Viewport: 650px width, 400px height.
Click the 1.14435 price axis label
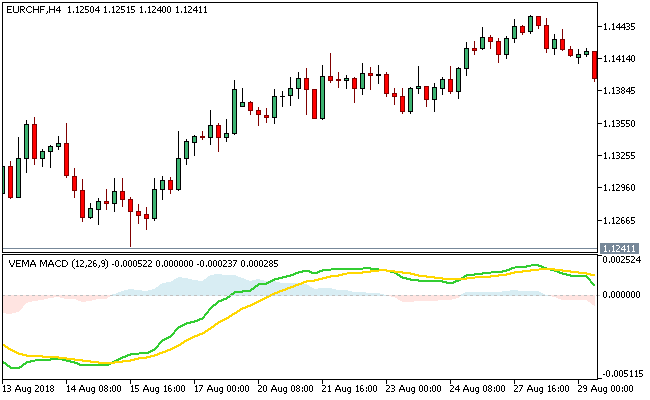621,27
